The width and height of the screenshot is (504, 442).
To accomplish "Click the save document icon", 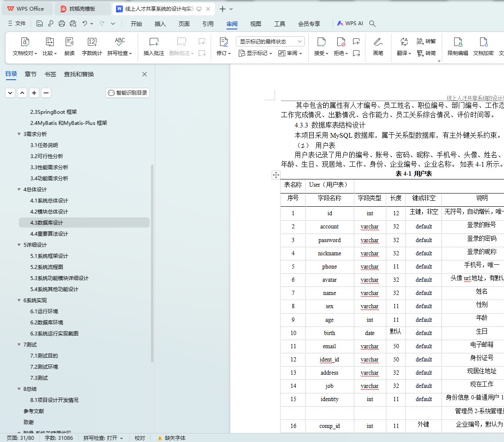I will 40,23.
